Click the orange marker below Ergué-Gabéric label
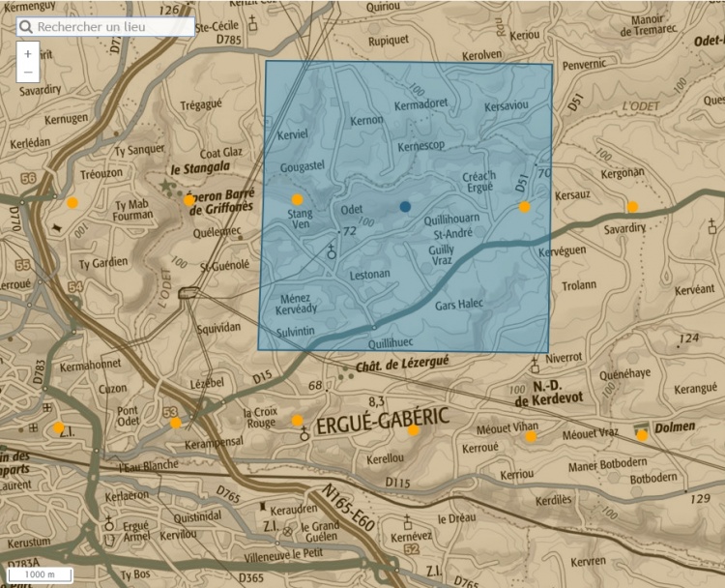 [414, 430]
